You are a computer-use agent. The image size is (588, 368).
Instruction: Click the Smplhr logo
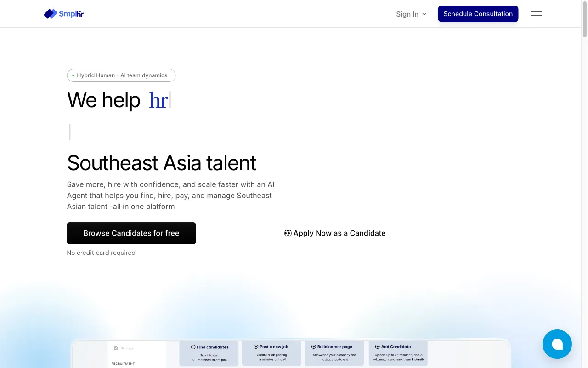[x=63, y=14]
